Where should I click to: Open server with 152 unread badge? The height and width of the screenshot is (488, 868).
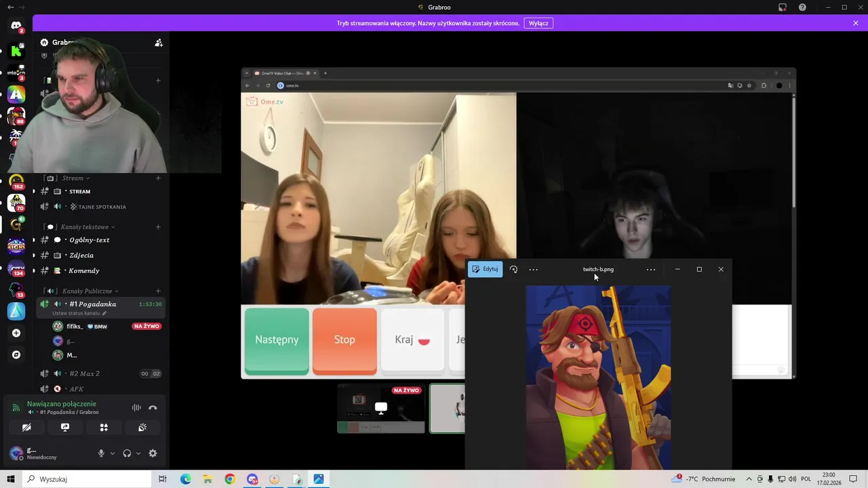[x=16, y=182]
